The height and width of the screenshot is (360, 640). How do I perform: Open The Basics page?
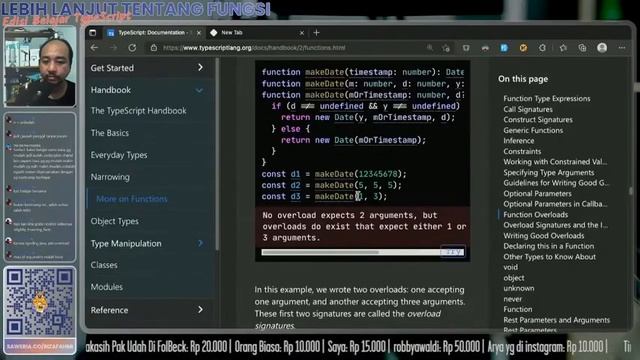[109, 133]
